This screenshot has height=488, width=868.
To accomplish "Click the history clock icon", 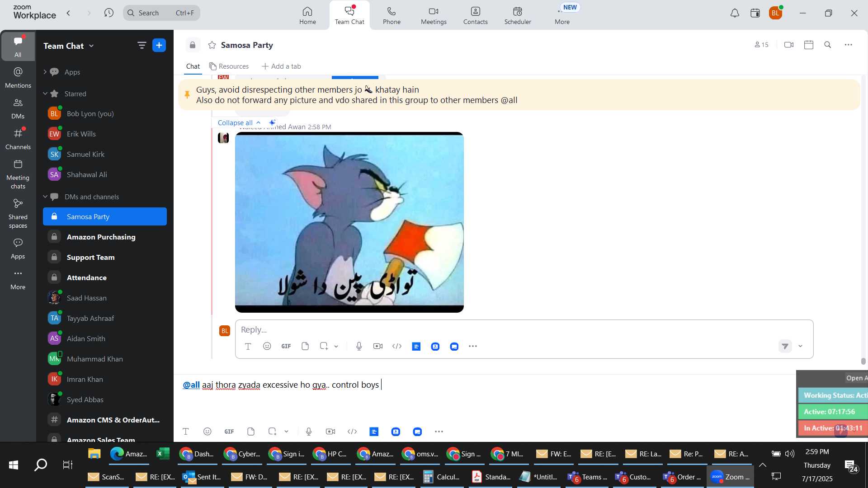I will pyautogui.click(x=108, y=13).
